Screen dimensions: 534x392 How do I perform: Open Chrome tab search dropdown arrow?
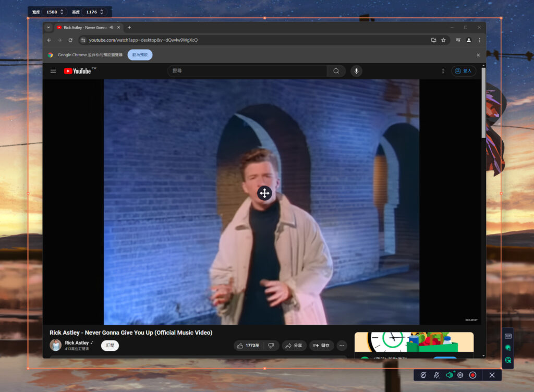(x=48, y=28)
